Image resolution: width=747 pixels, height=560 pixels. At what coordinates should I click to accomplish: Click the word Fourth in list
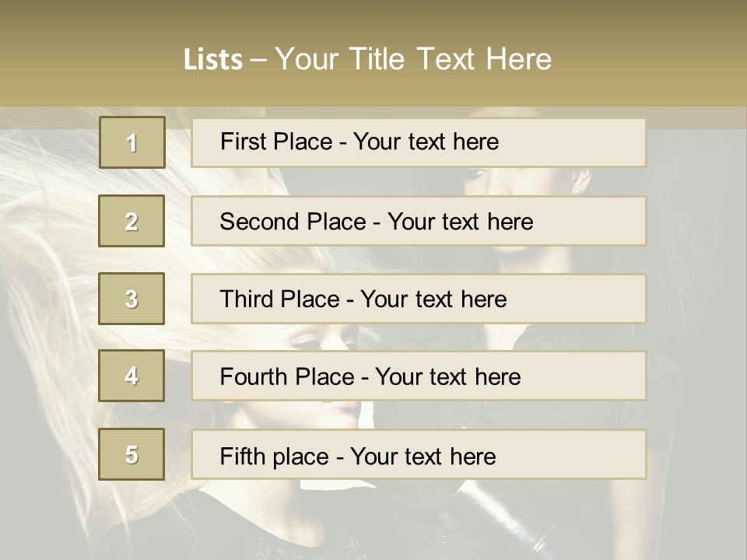(254, 376)
